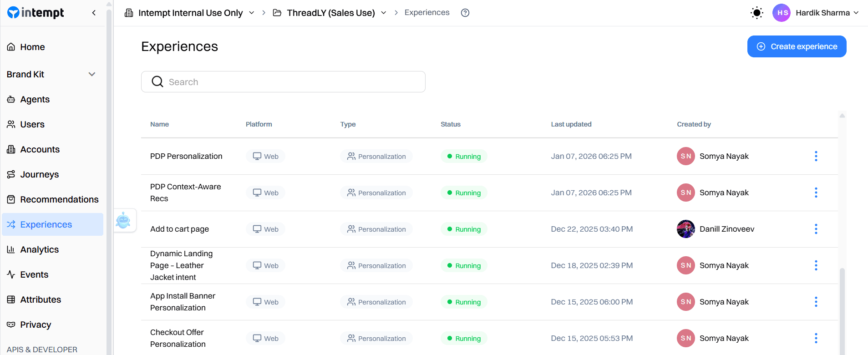Click the HS user avatar
The image size is (868, 355).
(782, 13)
